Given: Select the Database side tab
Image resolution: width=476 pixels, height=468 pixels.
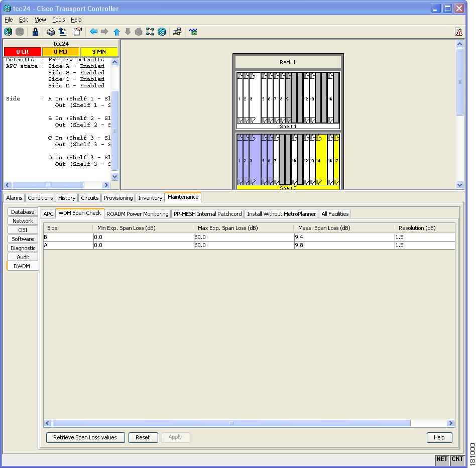Looking at the screenshot, I should pos(23,212).
